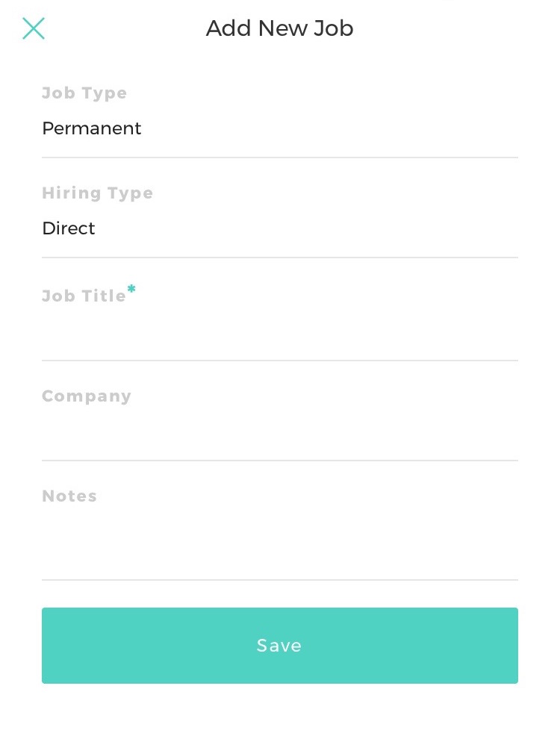Click the divider line below Permanent
This screenshot has width=560, height=730.
point(279,157)
